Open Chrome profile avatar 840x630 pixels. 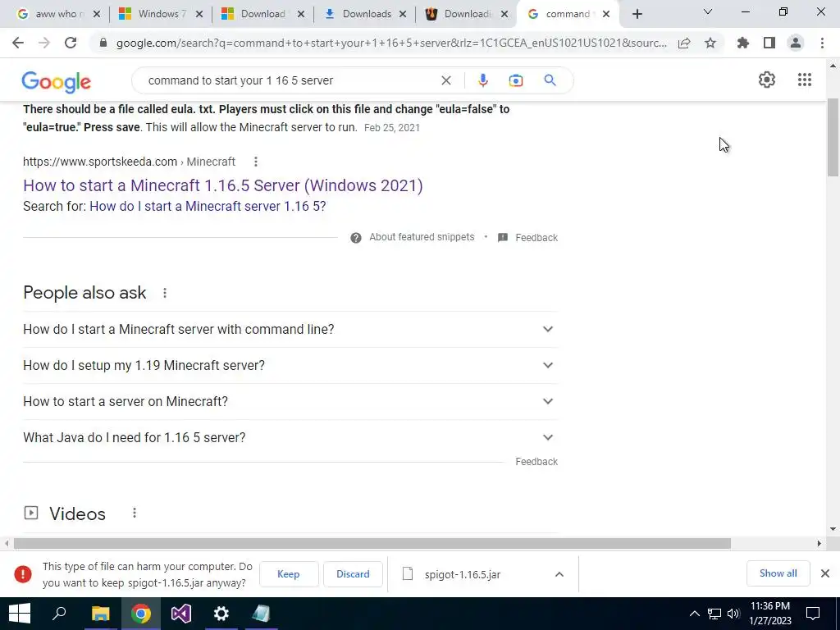tap(796, 43)
